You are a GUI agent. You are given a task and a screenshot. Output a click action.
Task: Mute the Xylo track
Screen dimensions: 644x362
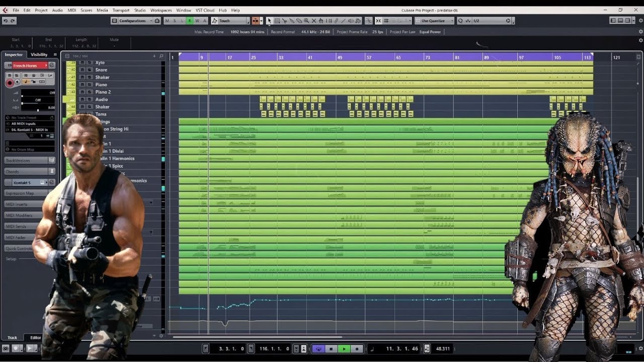pos(83,63)
